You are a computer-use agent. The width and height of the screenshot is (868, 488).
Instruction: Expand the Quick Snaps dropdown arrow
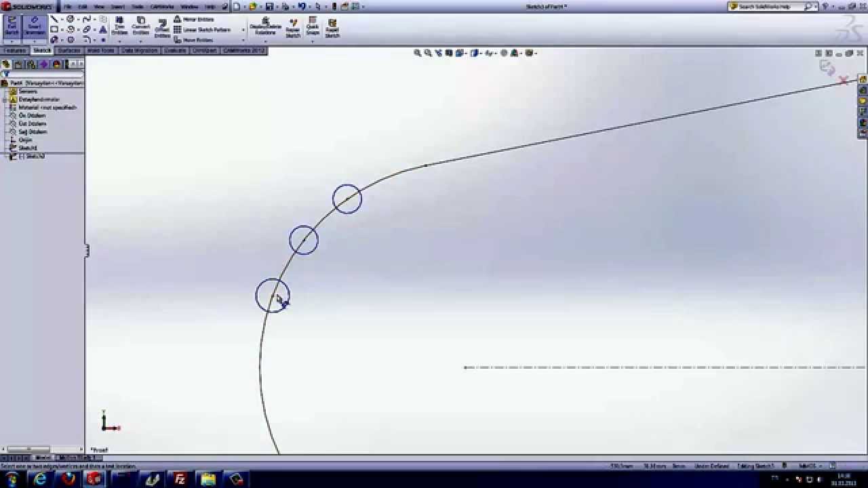[x=313, y=41]
